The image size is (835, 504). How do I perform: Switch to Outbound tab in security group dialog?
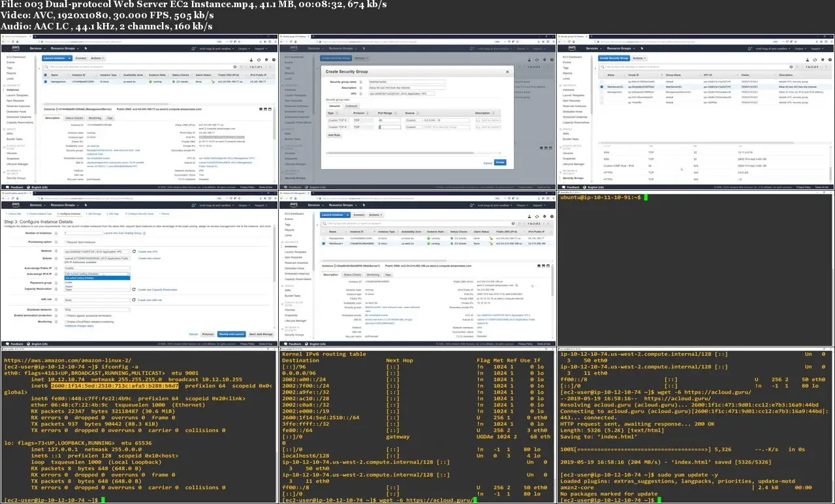351,106
